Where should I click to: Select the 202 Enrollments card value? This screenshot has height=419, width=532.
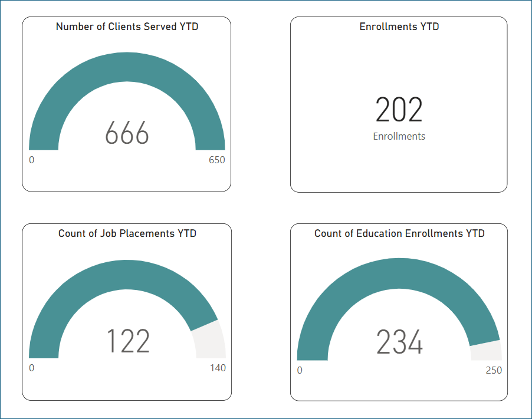click(399, 110)
